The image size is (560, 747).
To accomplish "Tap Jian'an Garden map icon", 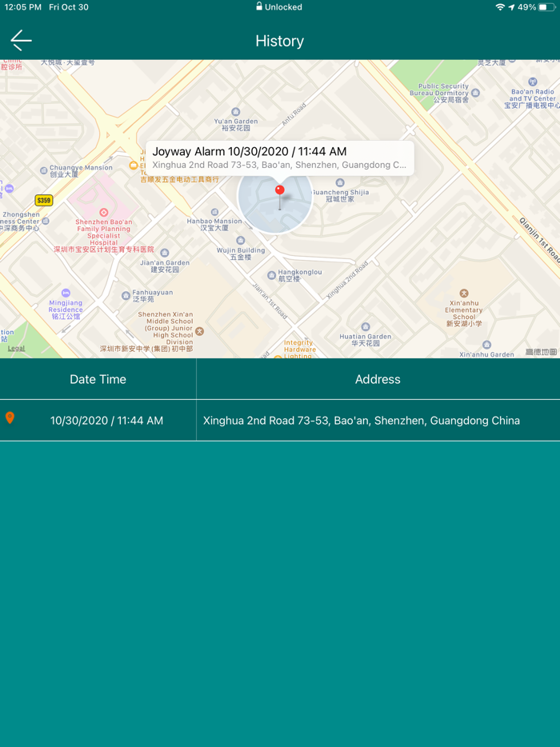I will click(165, 253).
